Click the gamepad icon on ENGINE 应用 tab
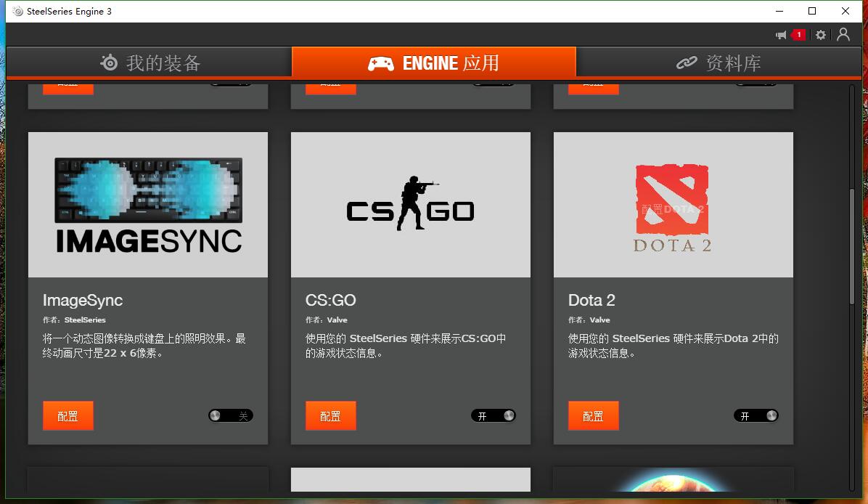 coord(380,62)
